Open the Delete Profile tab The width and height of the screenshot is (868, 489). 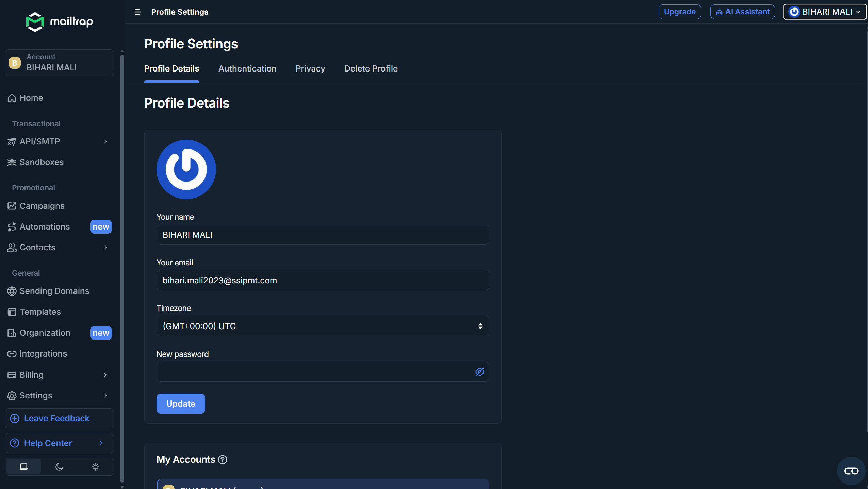tap(371, 69)
